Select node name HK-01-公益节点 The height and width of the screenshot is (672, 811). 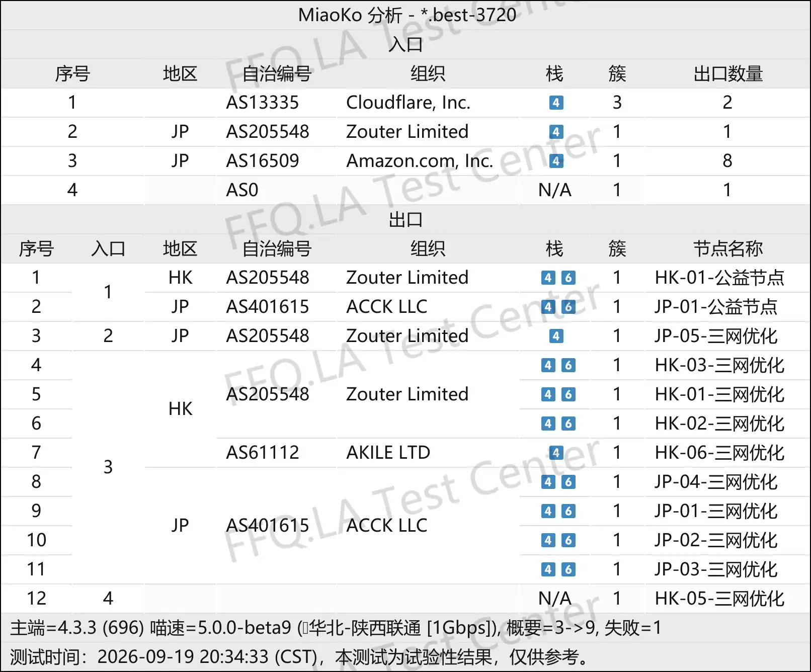point(719,278)
